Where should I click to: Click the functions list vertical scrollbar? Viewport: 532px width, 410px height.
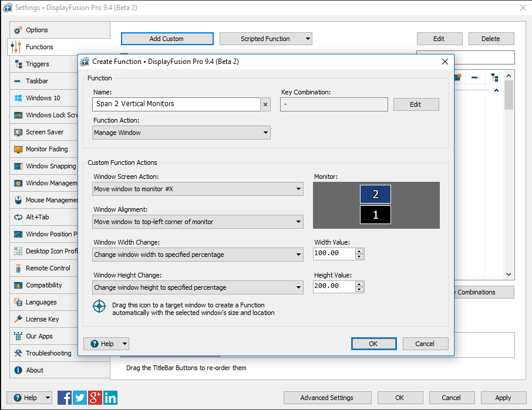tap(509, 176)
